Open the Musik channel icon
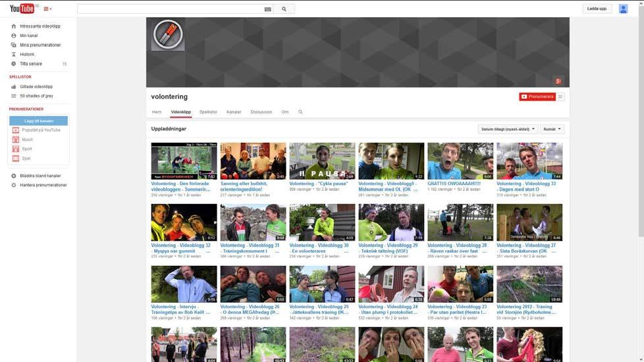 [x=16, y=140]
